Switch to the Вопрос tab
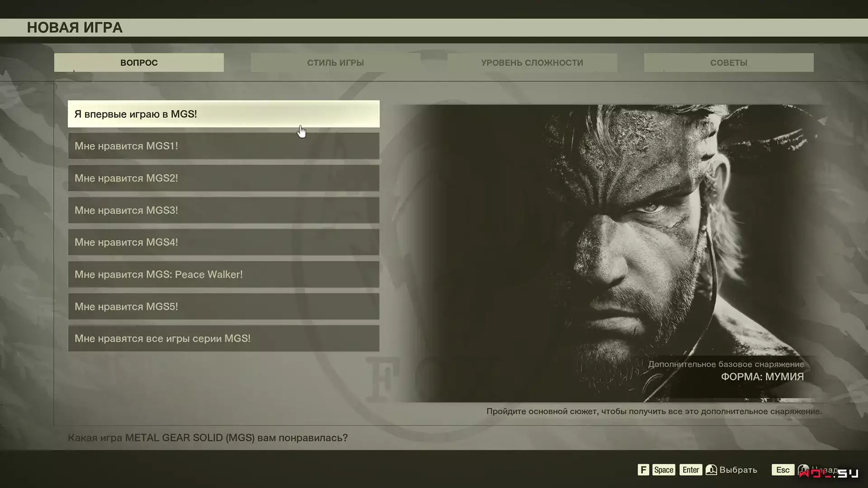 [x=139, y=63]
